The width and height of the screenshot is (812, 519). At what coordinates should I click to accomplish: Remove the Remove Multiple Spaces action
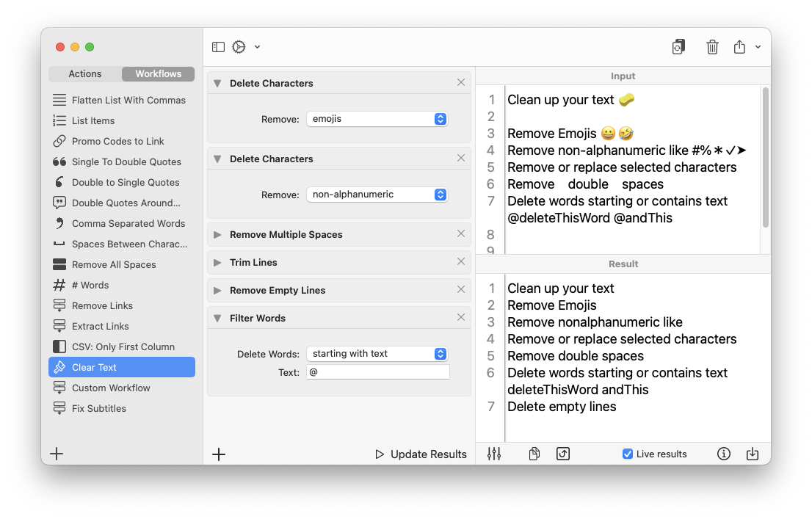point(461,233)
